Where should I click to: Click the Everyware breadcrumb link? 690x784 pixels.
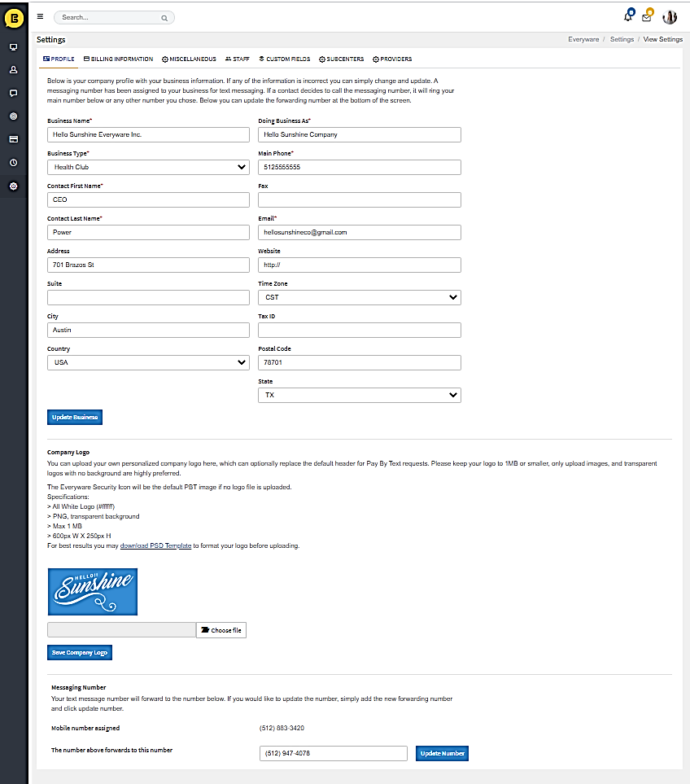click(583, 40)
